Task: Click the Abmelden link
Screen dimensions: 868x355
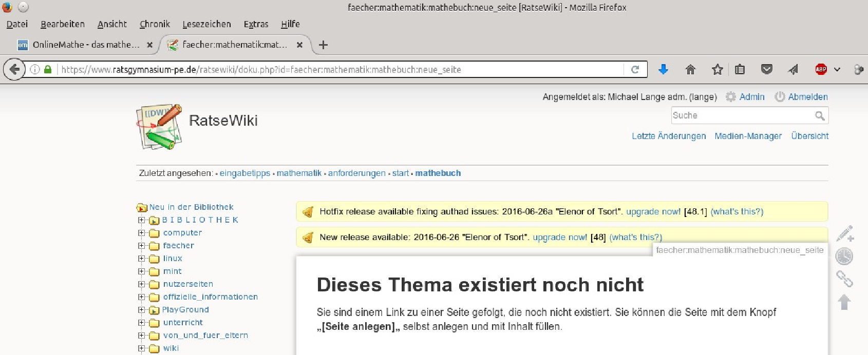Action: pyautogui.click(x=807, y=96)
